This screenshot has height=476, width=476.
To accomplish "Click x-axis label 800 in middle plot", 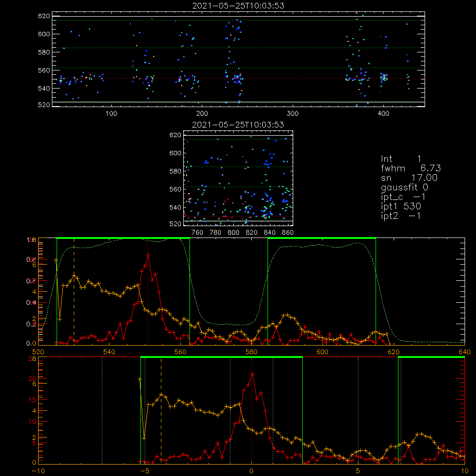I will (x=233, y=233).
